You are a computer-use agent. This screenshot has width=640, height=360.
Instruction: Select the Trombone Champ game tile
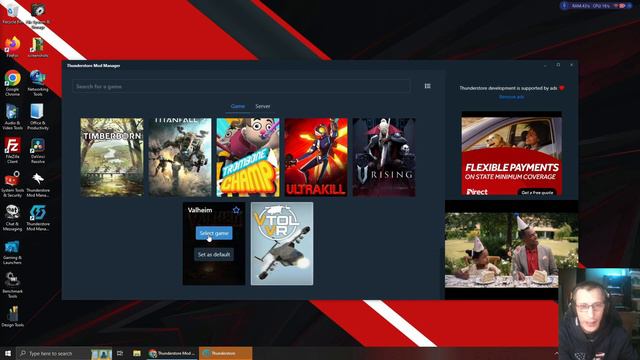click(x=248, y=158)
